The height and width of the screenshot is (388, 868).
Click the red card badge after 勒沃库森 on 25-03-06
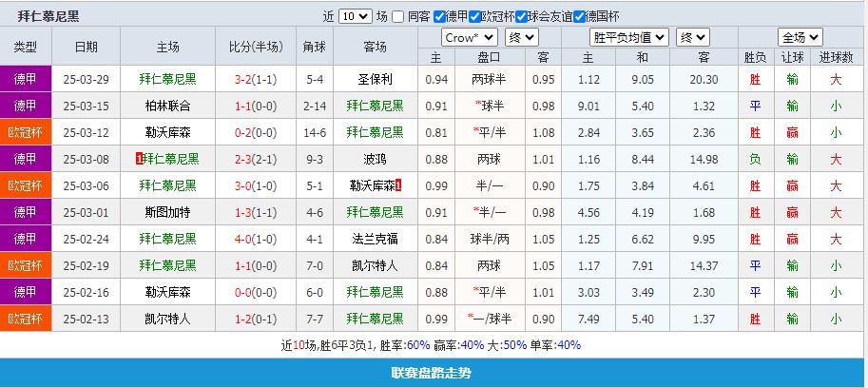click(398, 186)
